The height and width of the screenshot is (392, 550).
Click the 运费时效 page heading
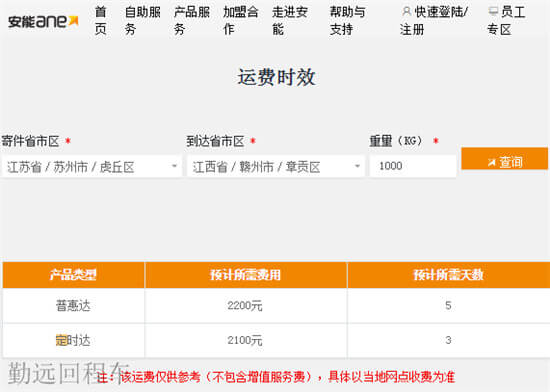click(x=276, y=77)
